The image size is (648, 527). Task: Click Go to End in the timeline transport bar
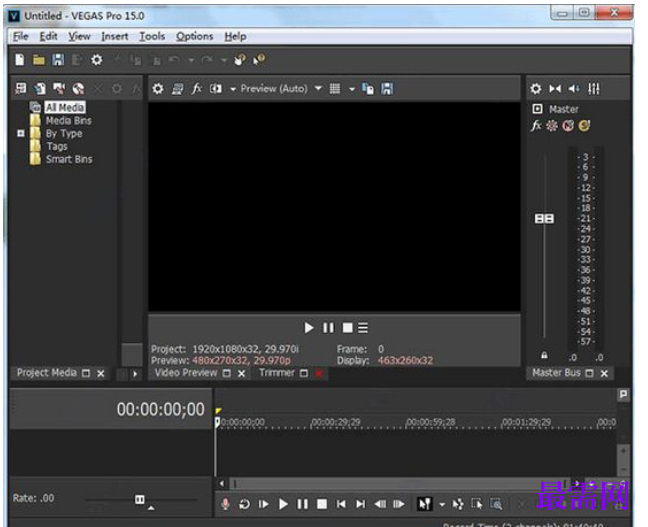[x=360, y=504]
